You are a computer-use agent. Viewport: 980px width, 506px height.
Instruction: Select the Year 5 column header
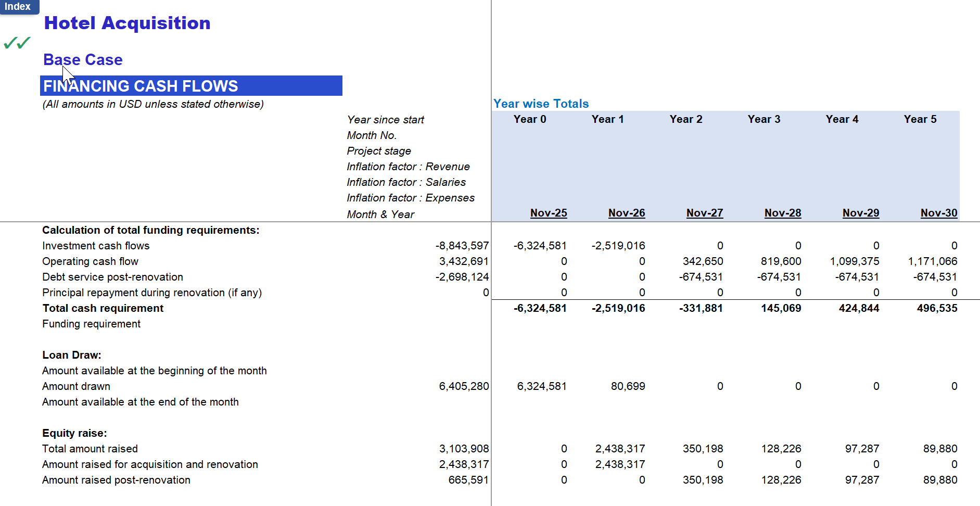pos(920,119)
